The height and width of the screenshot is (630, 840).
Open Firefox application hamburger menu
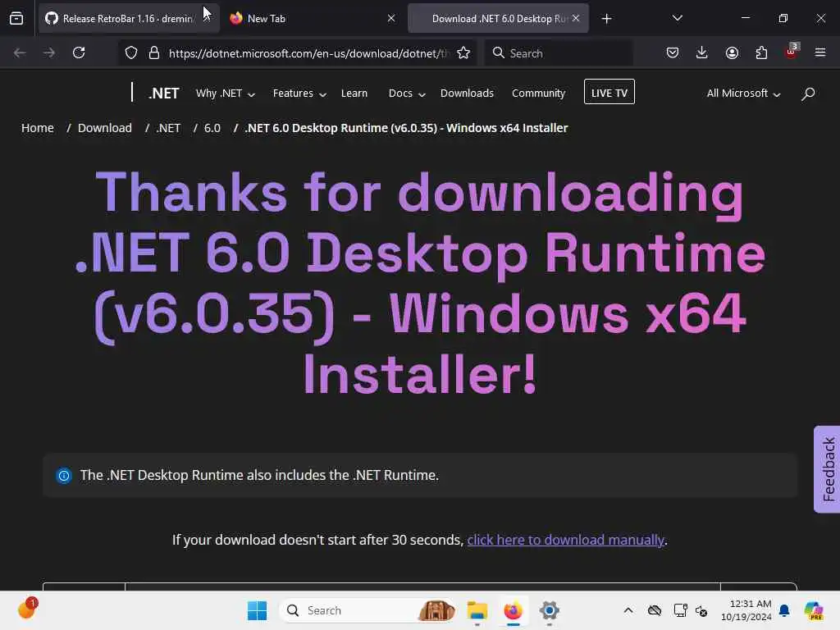820,53
